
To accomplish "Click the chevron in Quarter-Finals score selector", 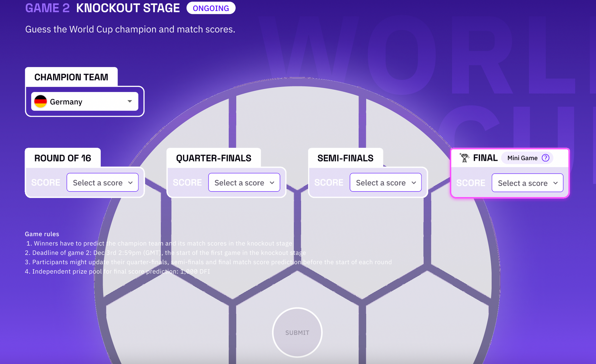I will click(x=272, y=183).
